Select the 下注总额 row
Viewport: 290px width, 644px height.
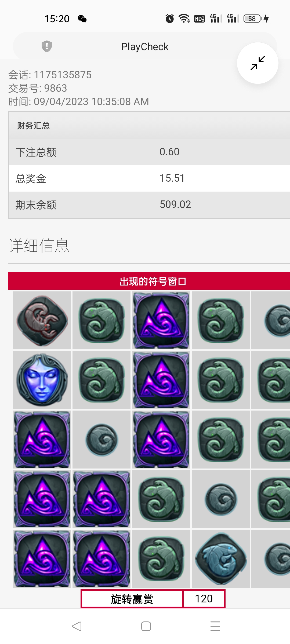(149, 152)
